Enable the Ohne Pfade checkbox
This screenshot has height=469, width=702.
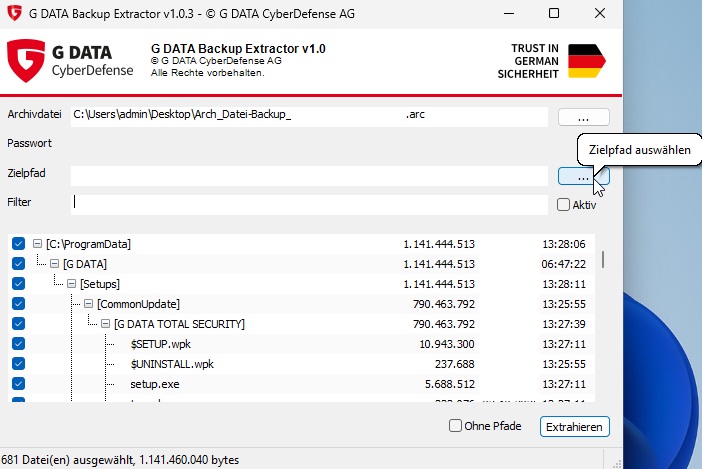coord(455,426)
